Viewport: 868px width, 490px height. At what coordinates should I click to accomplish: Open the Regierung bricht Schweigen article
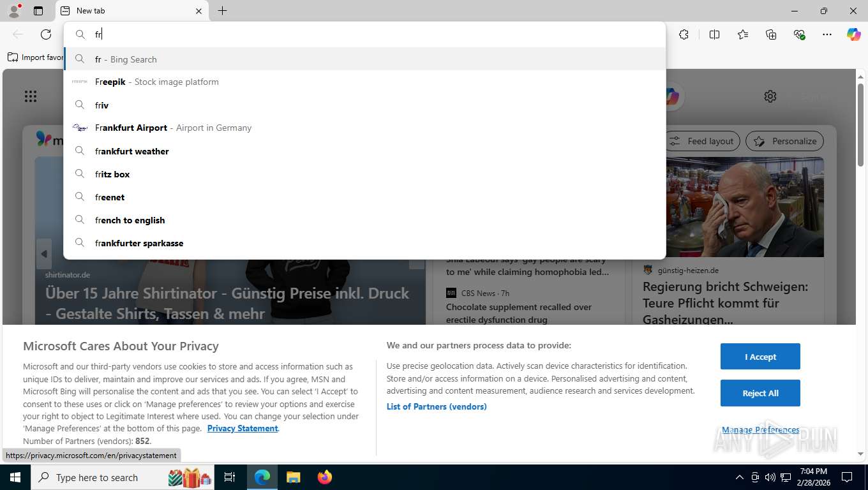click(x=726, y=302)
